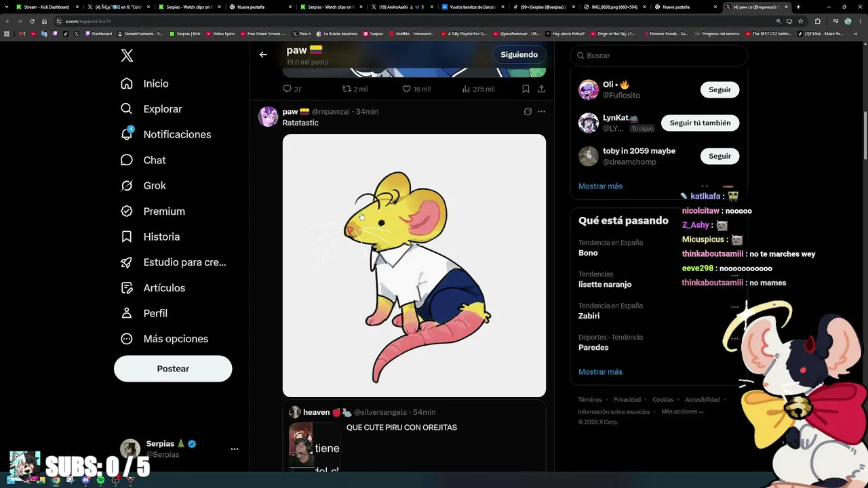
Task: Click paw's avatar on the Ratatastic post
Action: [x=269, y=117]
